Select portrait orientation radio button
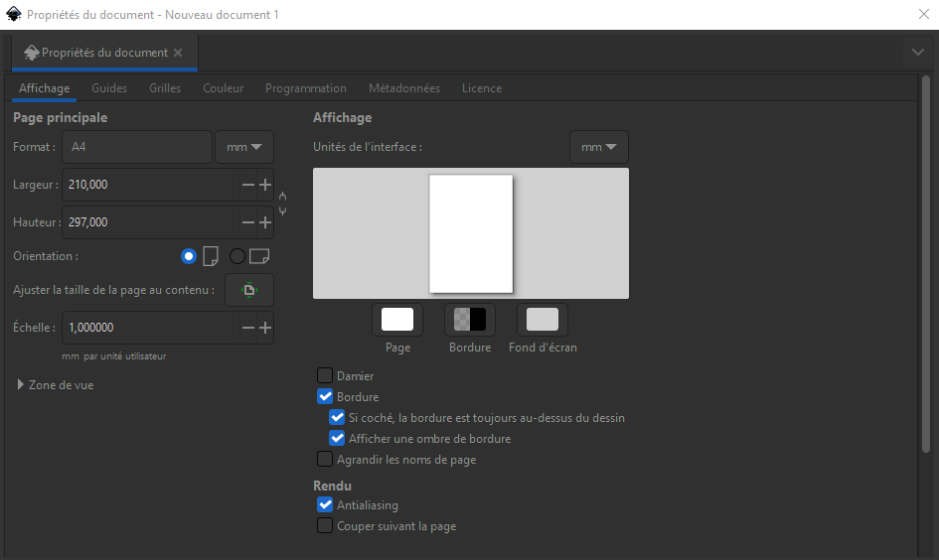 pos(189,256)
